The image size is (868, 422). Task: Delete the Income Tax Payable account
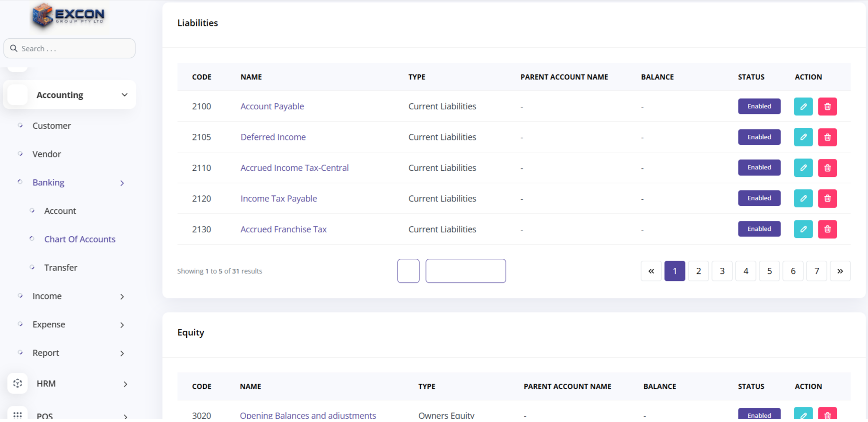[827, 199]
